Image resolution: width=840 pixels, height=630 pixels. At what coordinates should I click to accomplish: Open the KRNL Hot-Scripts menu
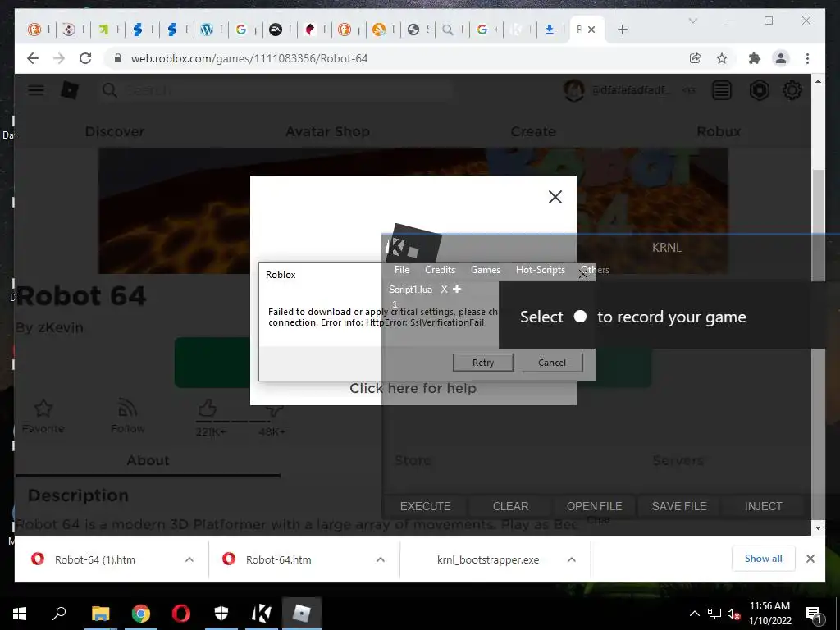pos(540,269)
